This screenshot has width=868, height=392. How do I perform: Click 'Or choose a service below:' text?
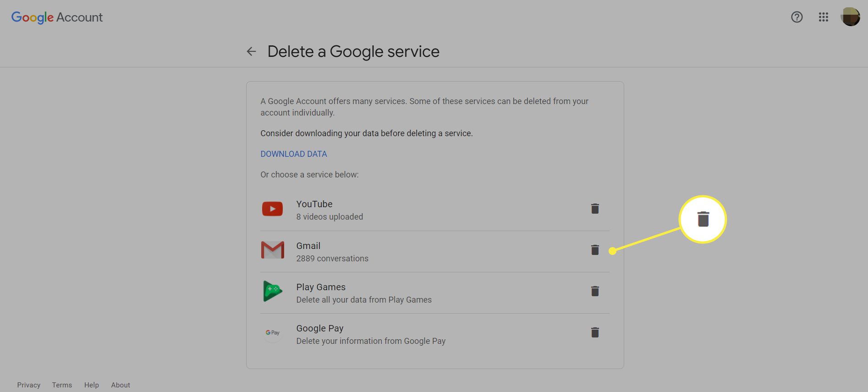pos(309,175)
